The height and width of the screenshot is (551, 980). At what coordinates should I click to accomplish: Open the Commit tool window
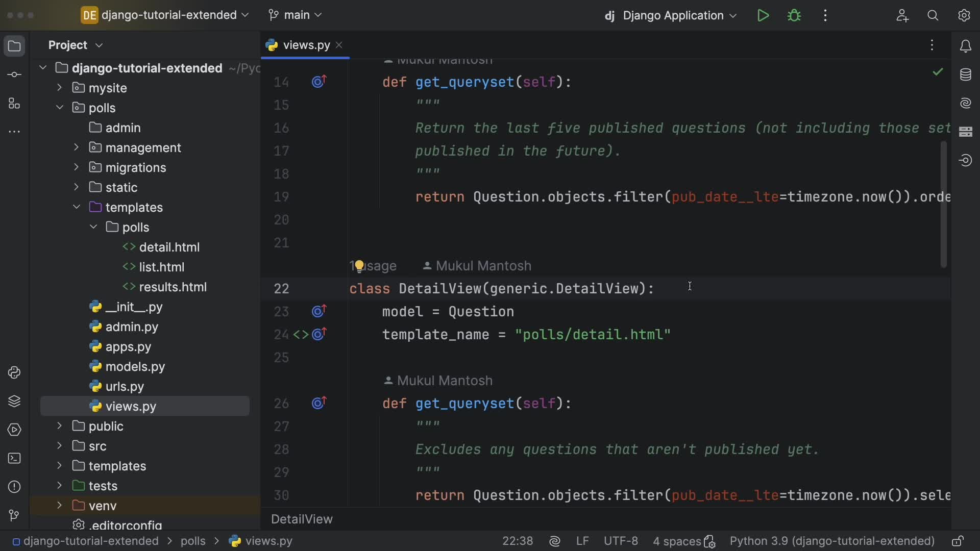tap(14, 75)
